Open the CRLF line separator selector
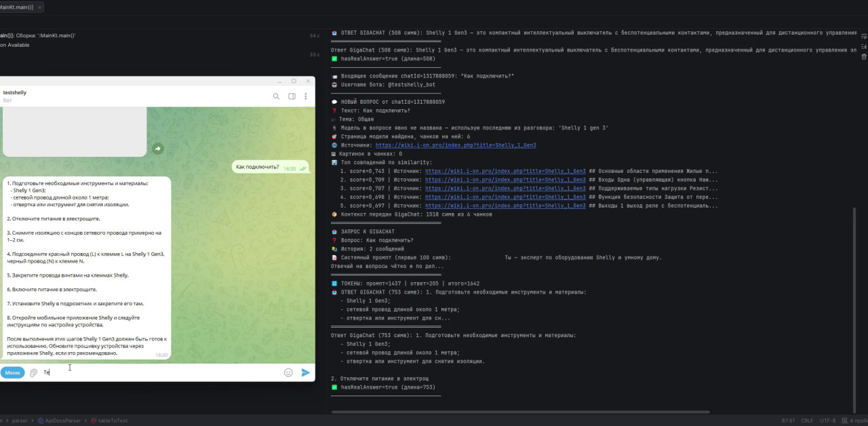 pos(807,421)
